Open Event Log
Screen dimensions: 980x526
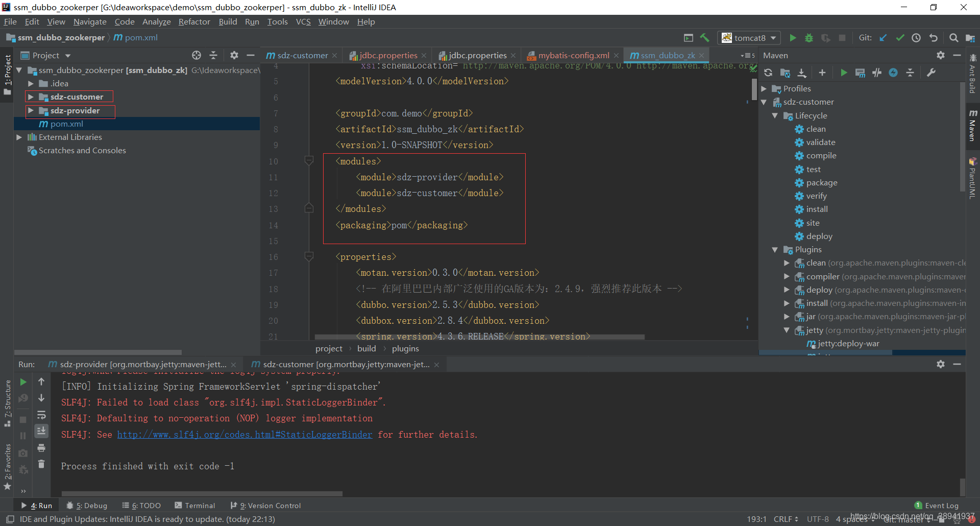pos(937,506)
